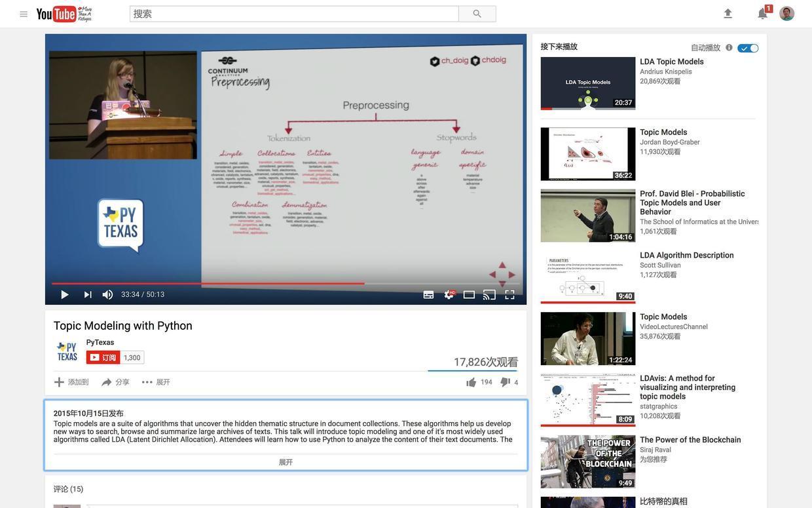Open the LDA Topic Models video thumbnail
This screenshot has width=812, height=508.
click(x=587, y=83)
